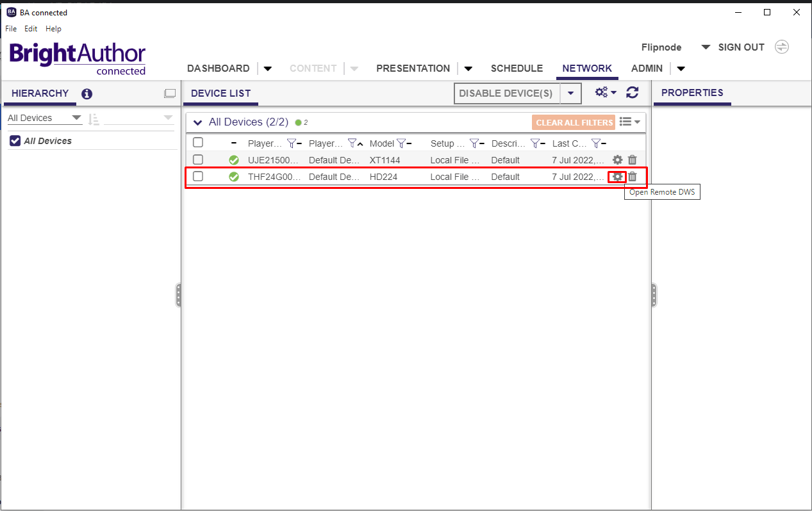The width and height of the screenshot is (812, 511).
Task: Refresh the device list
Action: coord(633,92)
